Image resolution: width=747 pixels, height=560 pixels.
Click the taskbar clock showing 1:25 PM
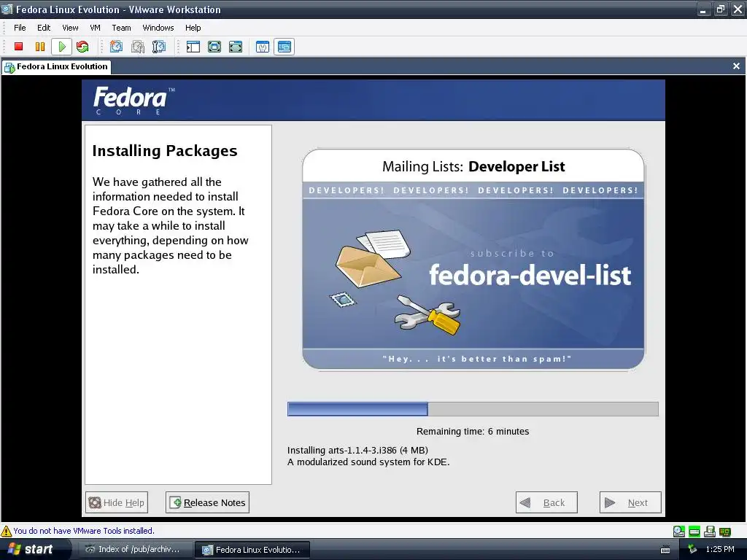click(x=720, y=550)
